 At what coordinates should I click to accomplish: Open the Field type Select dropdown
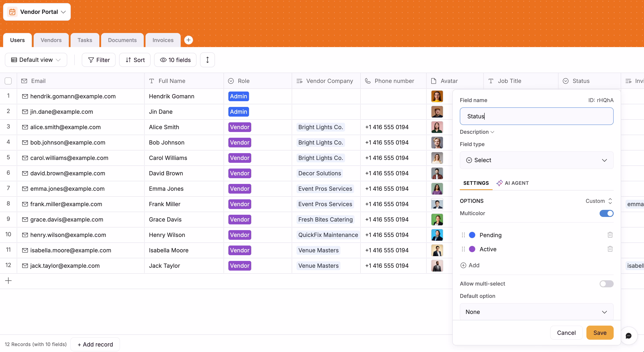coord(536,160)
